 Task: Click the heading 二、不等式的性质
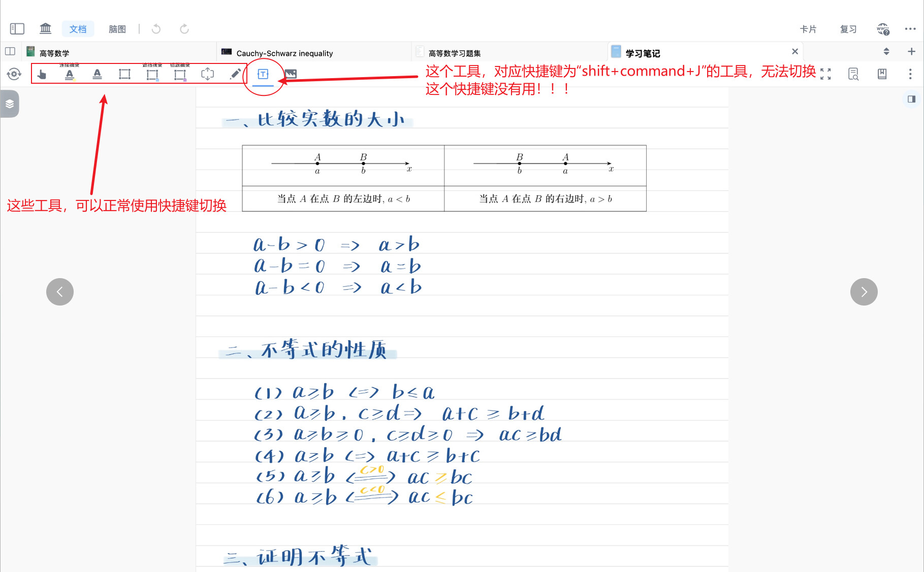(x=307, y=350)
